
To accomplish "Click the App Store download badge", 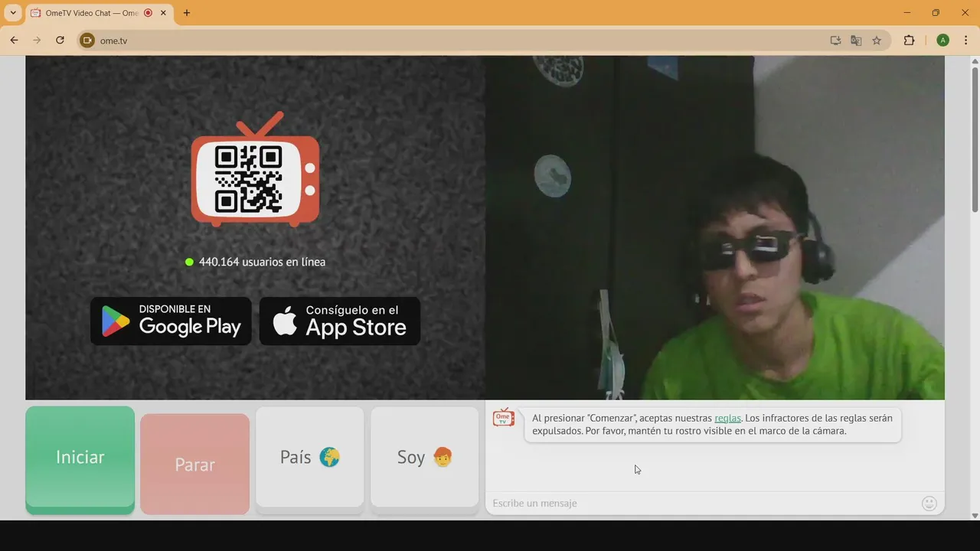I will (x=340, y=321).
